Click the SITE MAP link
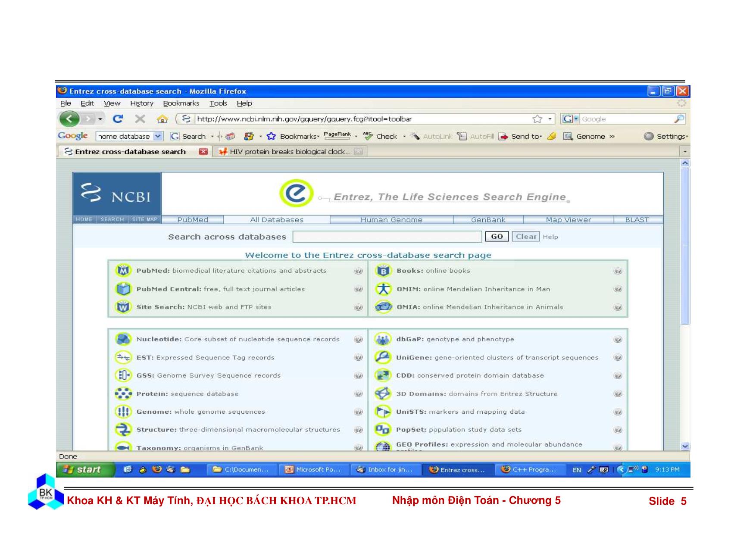Viewport: 756px width, 534px height. pyautogui.click(x=144, y=219)
